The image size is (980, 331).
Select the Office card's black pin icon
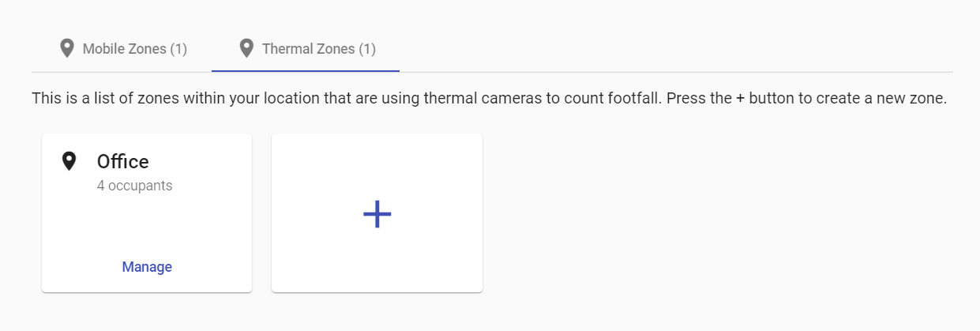(69, 161)
